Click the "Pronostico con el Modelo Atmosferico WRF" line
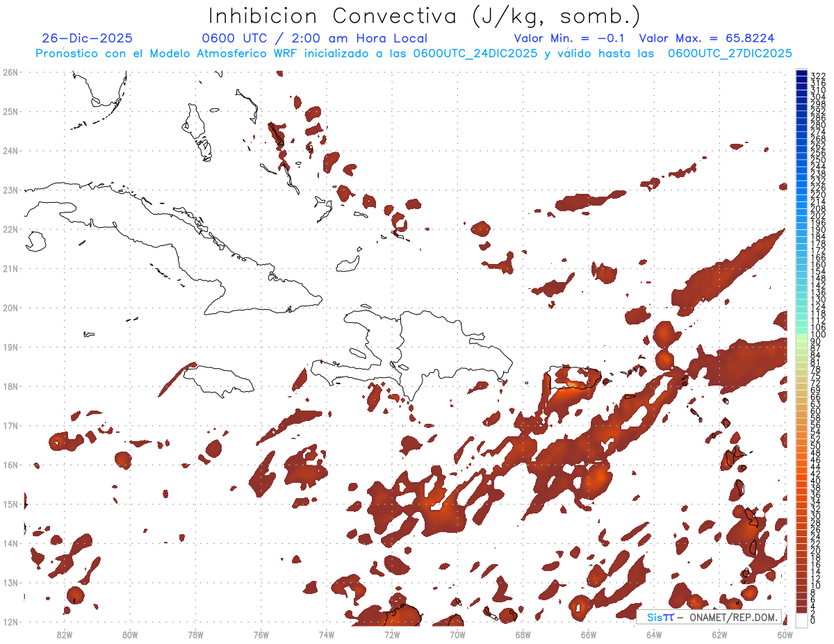The width and height of the screenshot is (834, 644). (x=414, y=53)
